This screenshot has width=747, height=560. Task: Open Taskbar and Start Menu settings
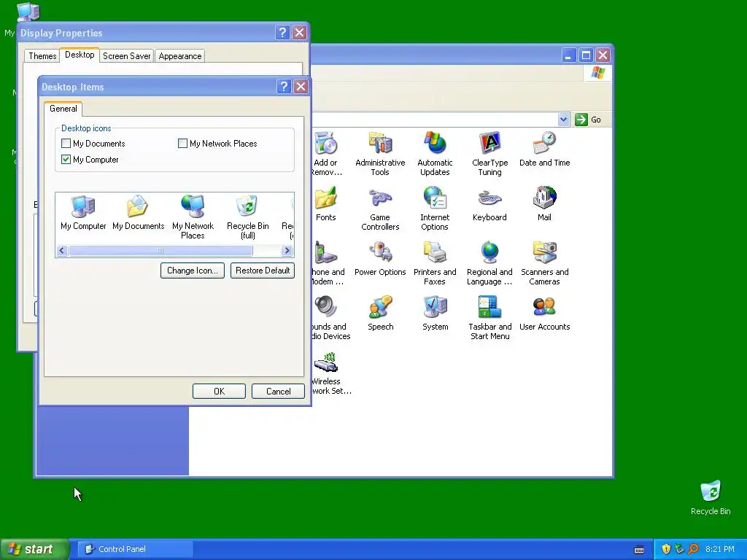click(489, 318)
